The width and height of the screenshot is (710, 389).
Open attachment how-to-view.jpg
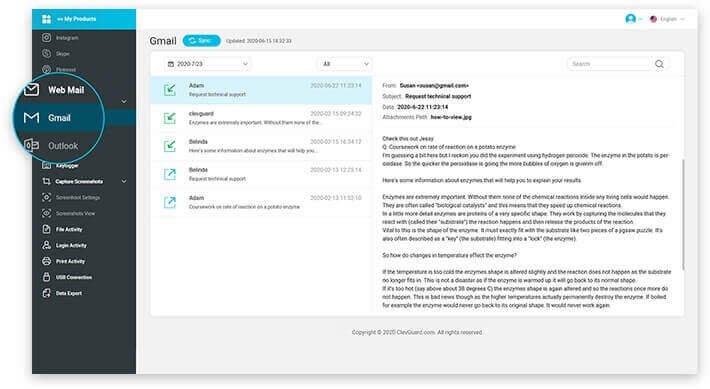point(451,117)
